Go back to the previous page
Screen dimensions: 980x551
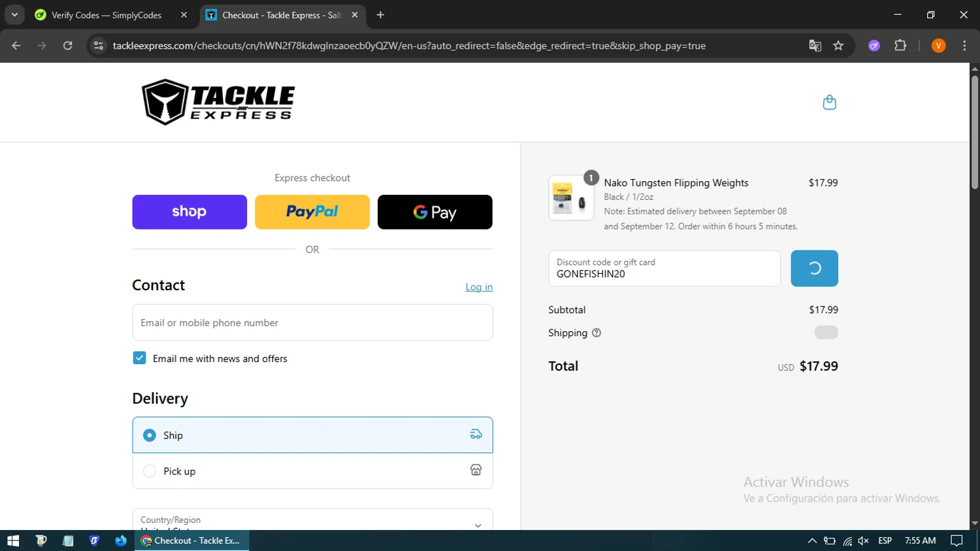16,46
